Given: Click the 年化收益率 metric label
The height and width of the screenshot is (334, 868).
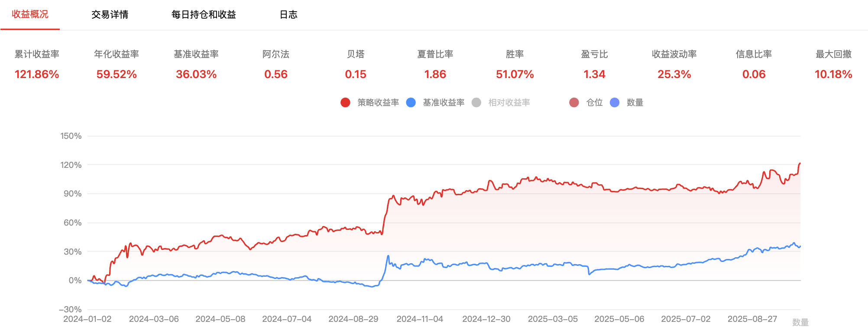Looking at the screenshot, I should pyautogui.click(x=117, y=54).
